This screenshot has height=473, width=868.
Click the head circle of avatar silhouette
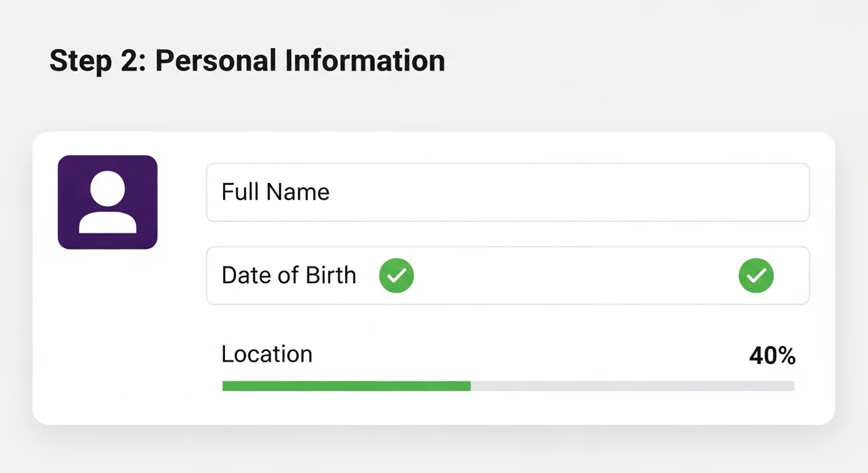pyautogui.click(x=108, y=188)
